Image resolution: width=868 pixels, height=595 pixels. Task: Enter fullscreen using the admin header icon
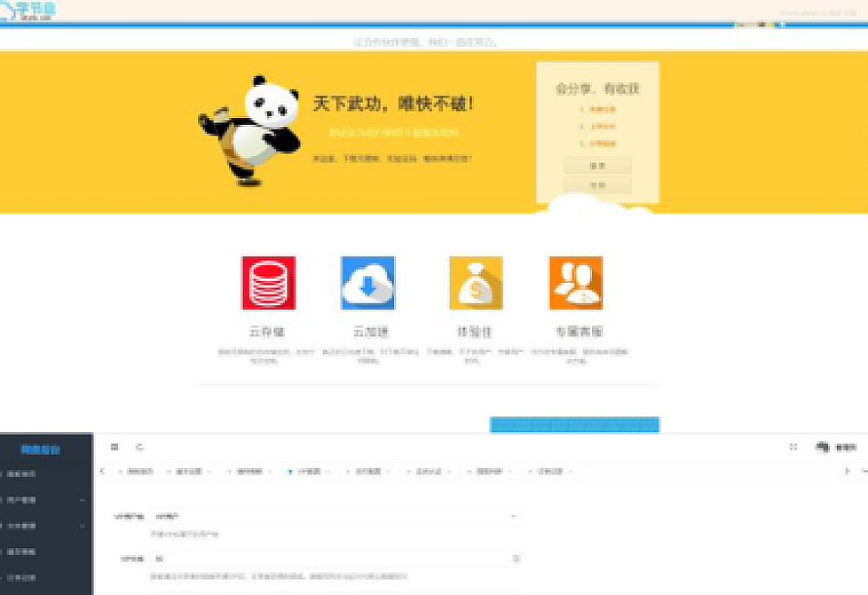coord(793,447)
